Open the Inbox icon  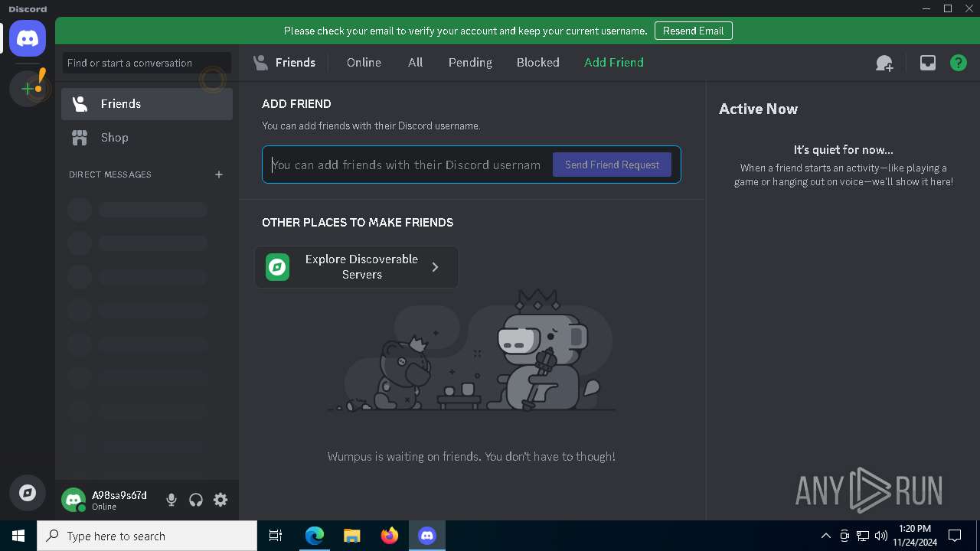928,63
